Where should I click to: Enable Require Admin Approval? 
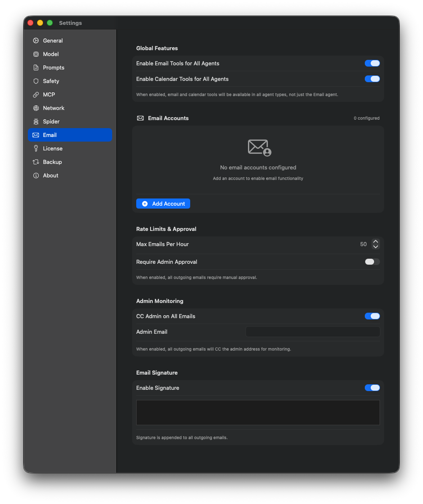click(x=372, y=262)
